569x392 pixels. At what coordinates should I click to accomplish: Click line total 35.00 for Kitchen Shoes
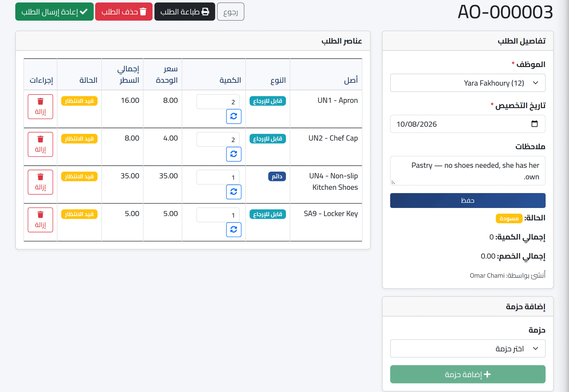pyautogui.click(x=130, y=176)
